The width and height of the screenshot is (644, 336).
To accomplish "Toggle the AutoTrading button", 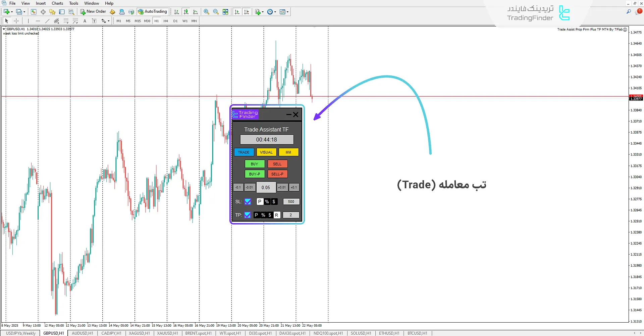I will [x=153, y=12].
